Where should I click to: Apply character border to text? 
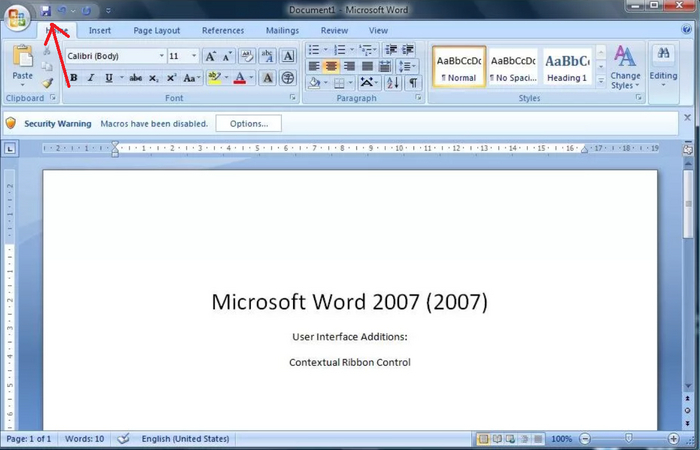pos(288,56)
